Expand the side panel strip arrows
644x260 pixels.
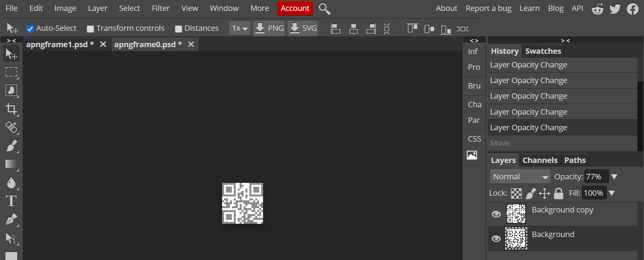474,41
